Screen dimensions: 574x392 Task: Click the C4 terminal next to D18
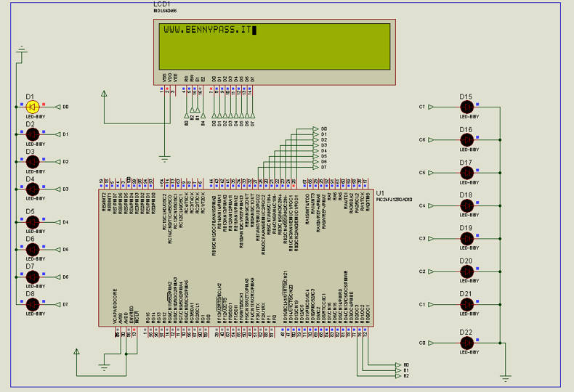pyautogui.click(x=433, y=205)
